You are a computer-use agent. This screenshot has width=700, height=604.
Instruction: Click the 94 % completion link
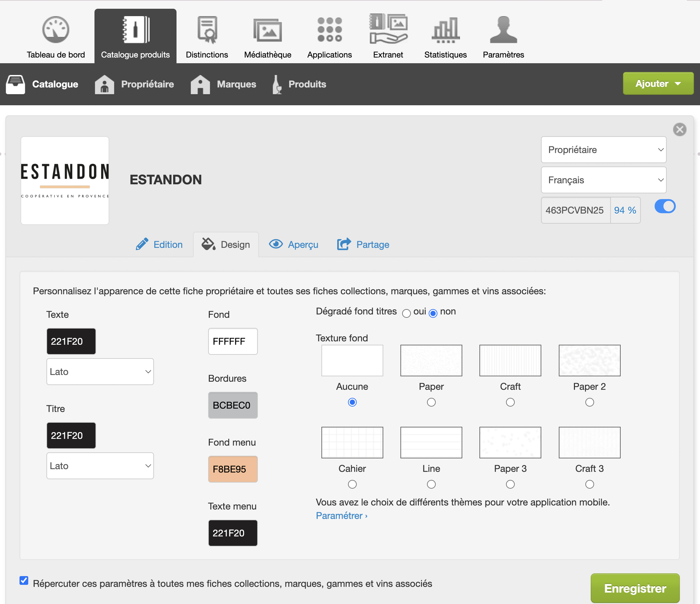click(x=625, y=210)
